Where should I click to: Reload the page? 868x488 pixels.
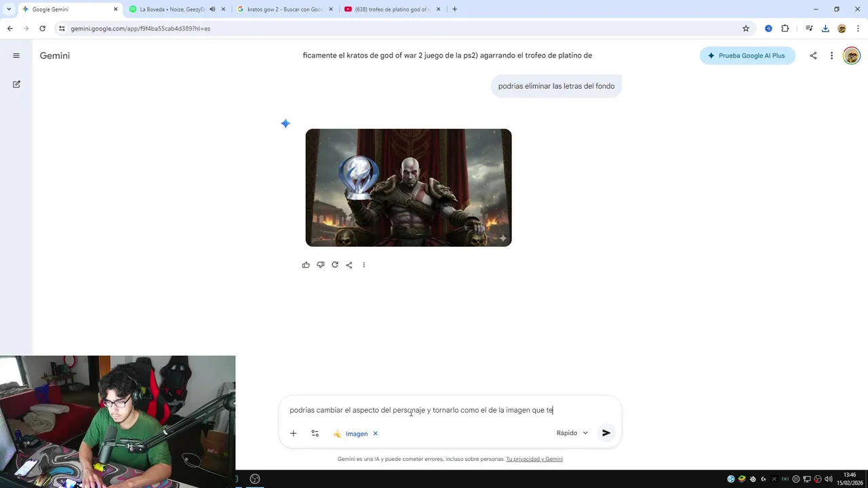coord(42,28)
